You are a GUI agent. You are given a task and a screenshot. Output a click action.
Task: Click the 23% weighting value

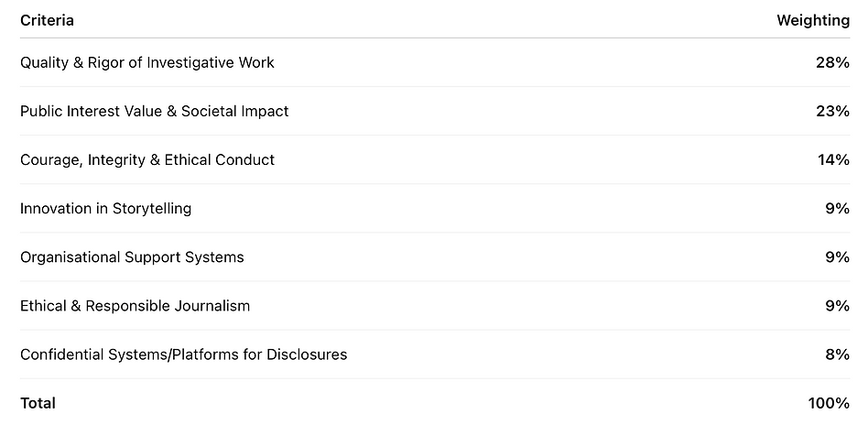pos(833,111)
